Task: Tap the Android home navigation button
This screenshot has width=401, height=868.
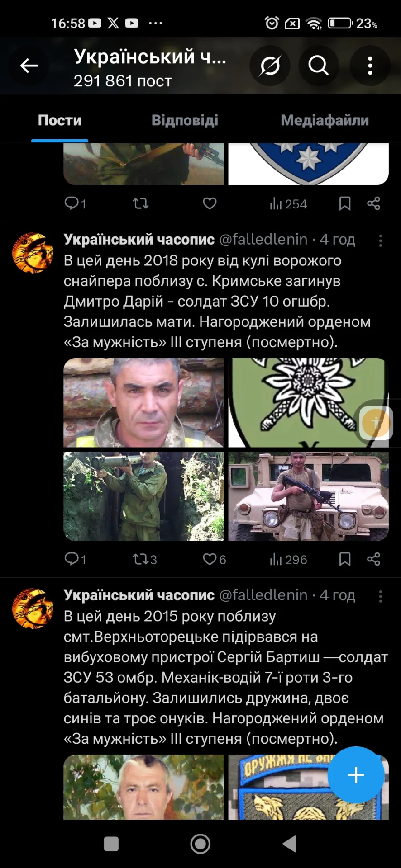Action: (x=200, y=844)
